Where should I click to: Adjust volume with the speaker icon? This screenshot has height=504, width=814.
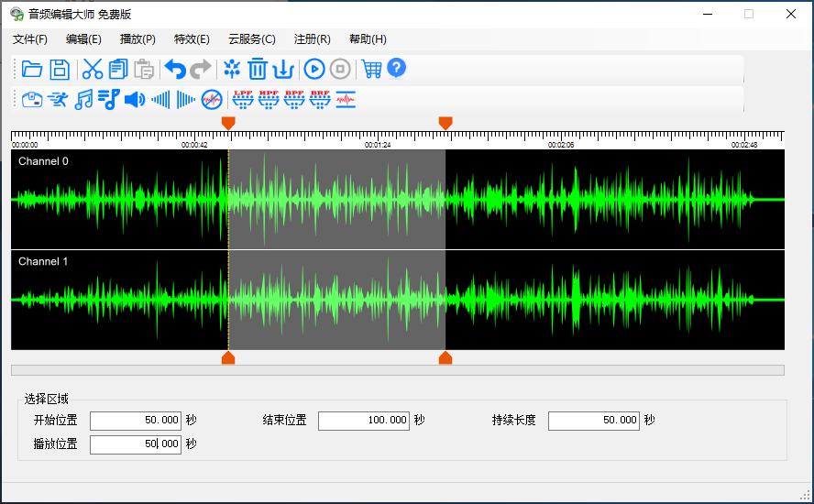tap(135, 99)
